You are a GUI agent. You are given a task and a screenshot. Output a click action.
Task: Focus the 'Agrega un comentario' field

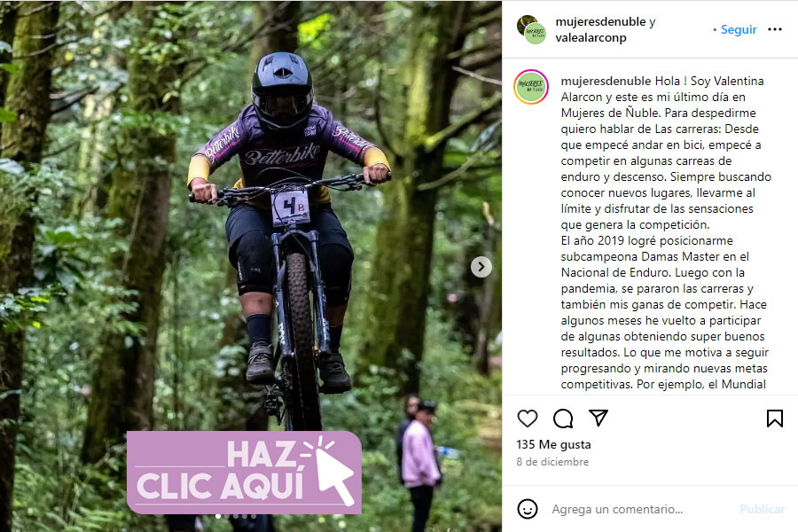point(641,509)
